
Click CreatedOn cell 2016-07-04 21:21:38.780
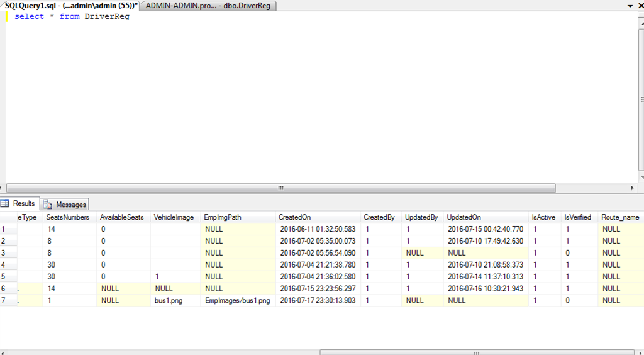tap(318, 264)
